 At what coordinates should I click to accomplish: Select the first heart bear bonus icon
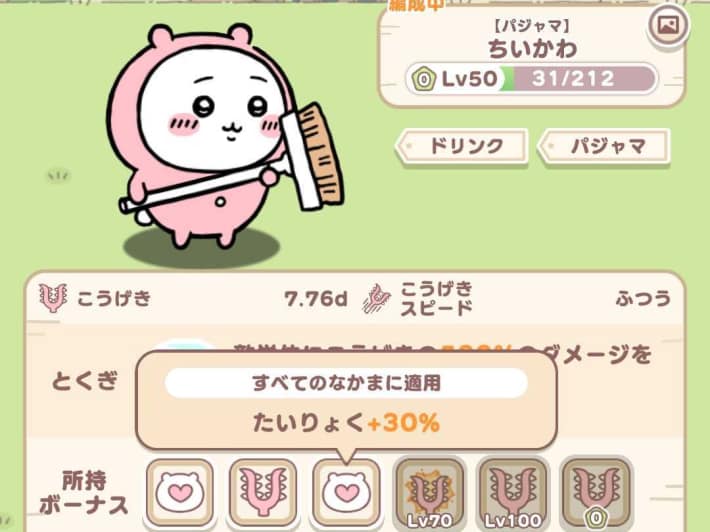tap(180, 492)
